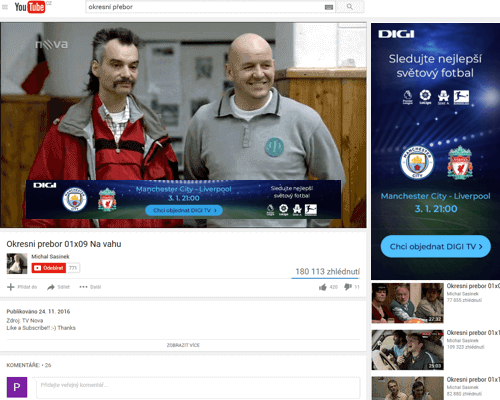Click the share arrow 'Sdílet' icon
The width and height of the screenshot is (500, 400).
pos(51,287)
